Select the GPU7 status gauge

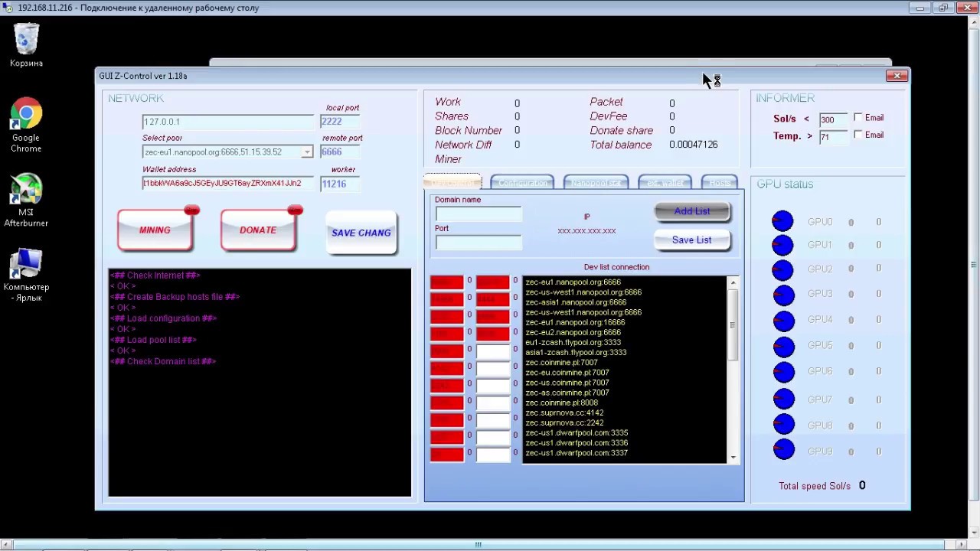point(783,399)
